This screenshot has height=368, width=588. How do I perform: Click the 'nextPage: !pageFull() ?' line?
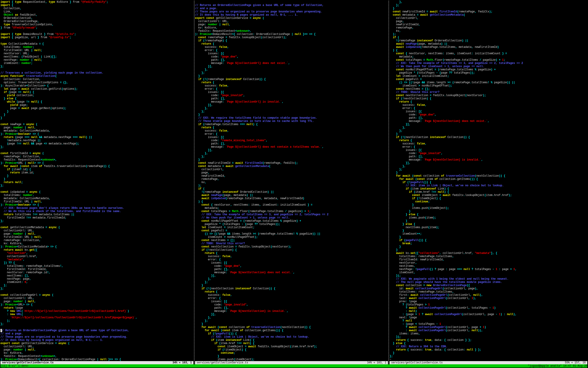coord(458,269)
